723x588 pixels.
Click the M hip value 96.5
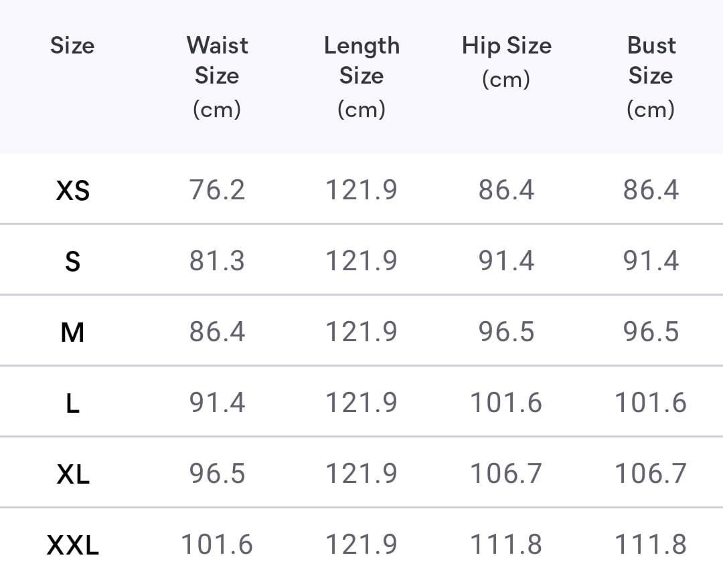tap(506, 332)
